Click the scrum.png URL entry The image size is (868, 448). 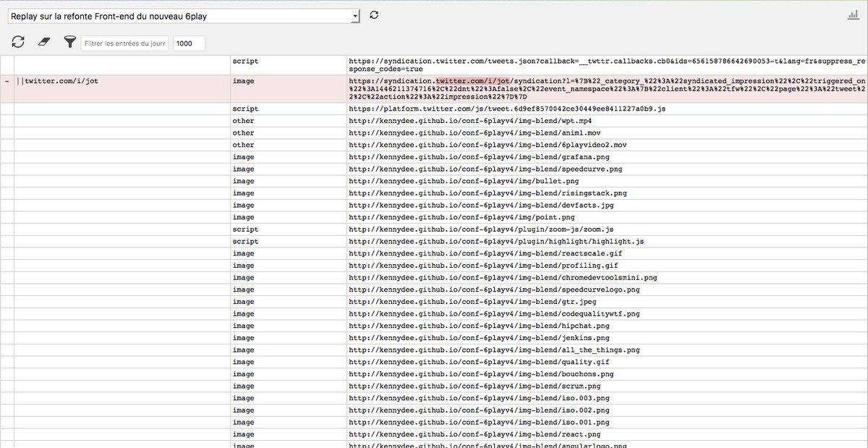click(x=607, y=386)
